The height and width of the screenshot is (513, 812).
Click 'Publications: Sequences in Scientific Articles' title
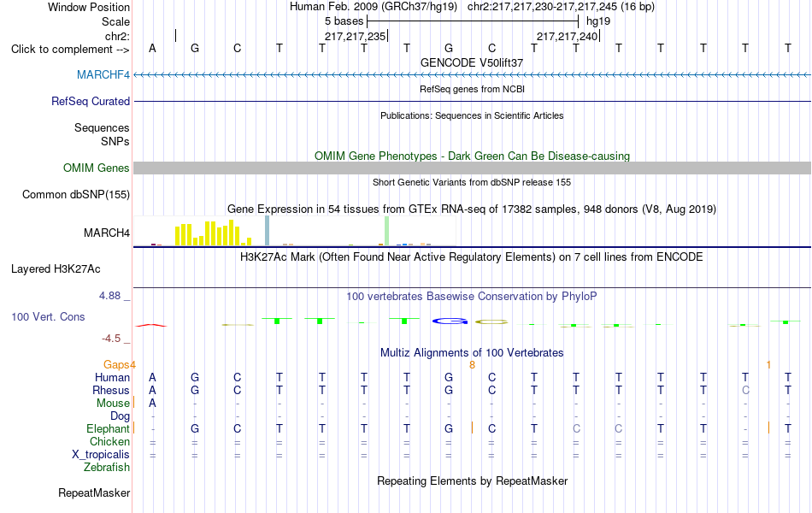[472, 115]
